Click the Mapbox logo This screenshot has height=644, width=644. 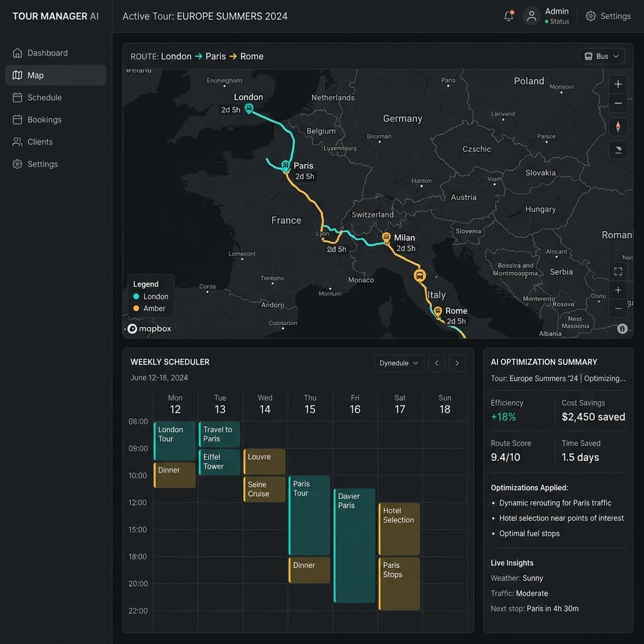pos(150,328)
